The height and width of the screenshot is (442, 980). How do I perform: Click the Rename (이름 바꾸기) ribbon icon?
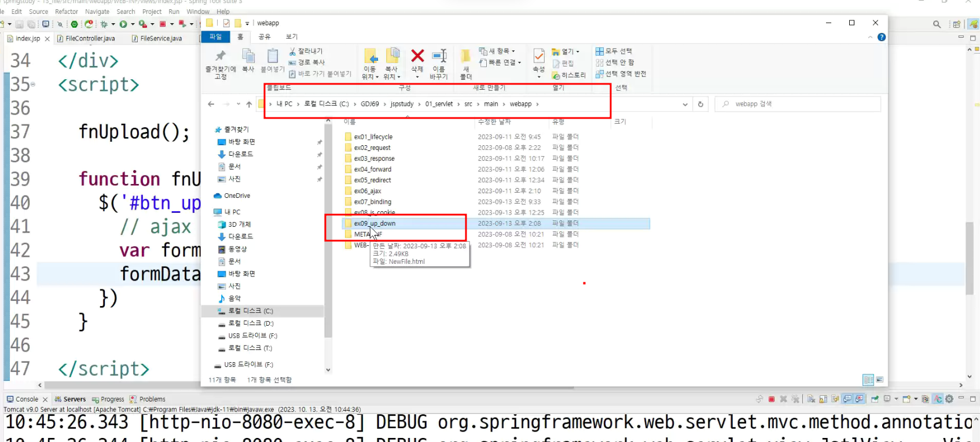[439, 64]
